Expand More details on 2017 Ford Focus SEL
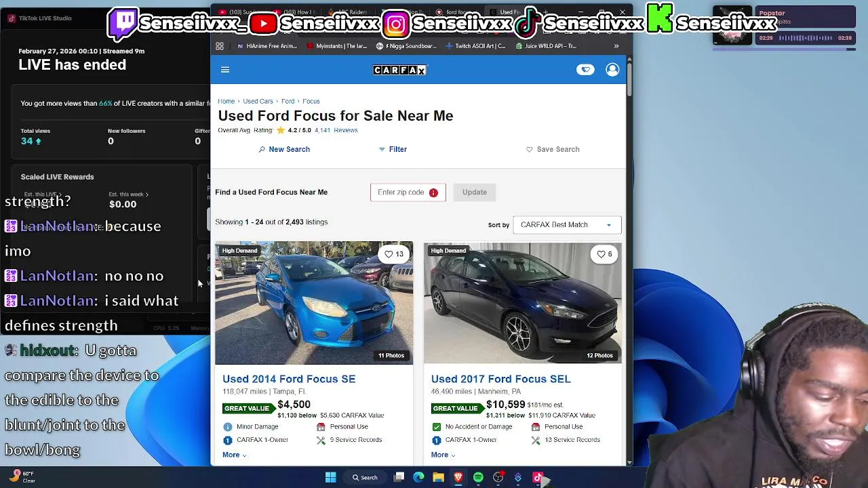The width and height of the screenshot is (868, 488). [443, 455]
